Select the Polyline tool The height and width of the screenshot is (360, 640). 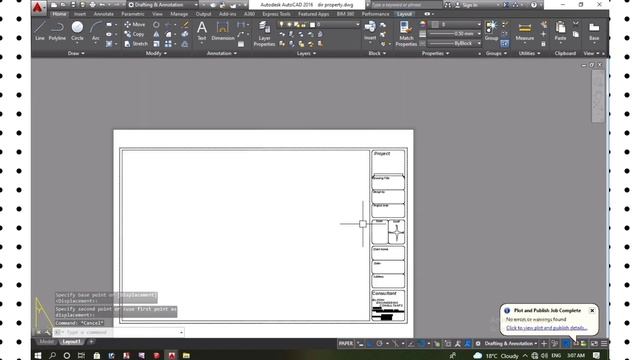pos(57,31)
